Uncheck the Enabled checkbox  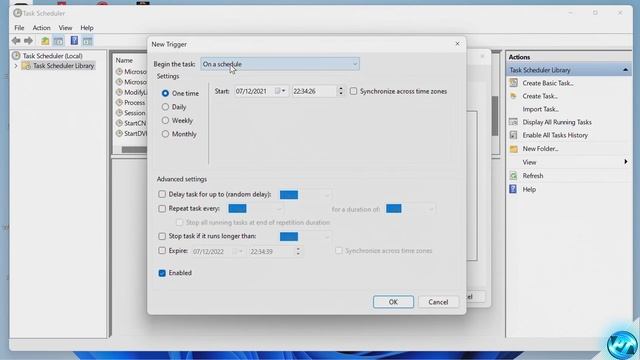(x=162, y=273)
